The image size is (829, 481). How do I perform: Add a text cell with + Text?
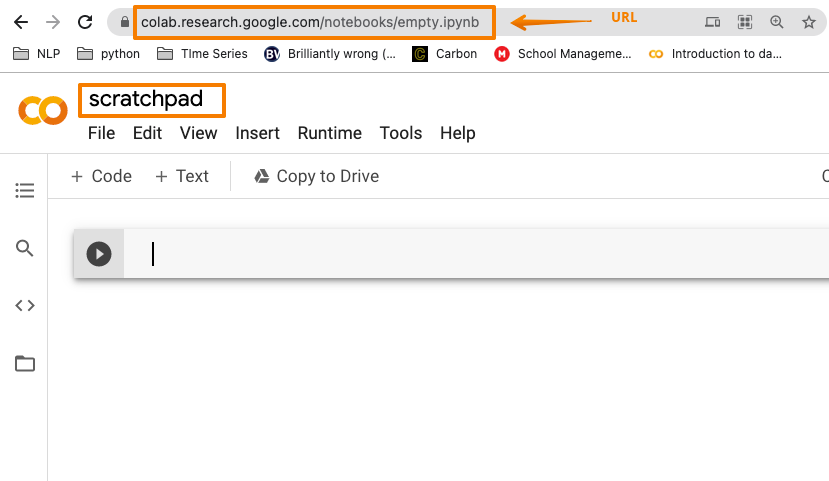coord(182,176)
